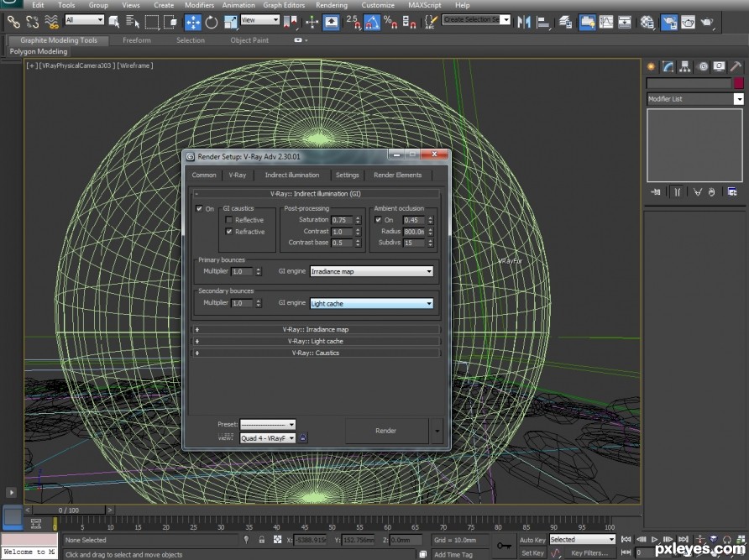Open the Preset dropdown
Screen dimensions: 749x560
(x=268, y=424)
